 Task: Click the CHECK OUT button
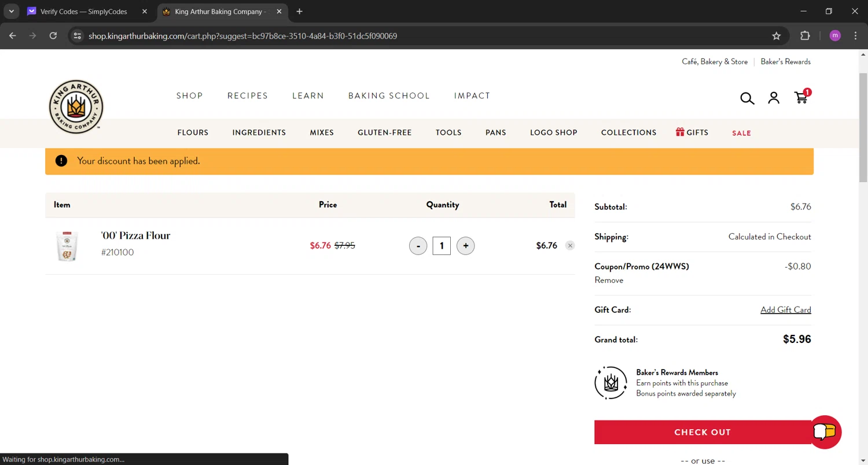pos(703,432)
